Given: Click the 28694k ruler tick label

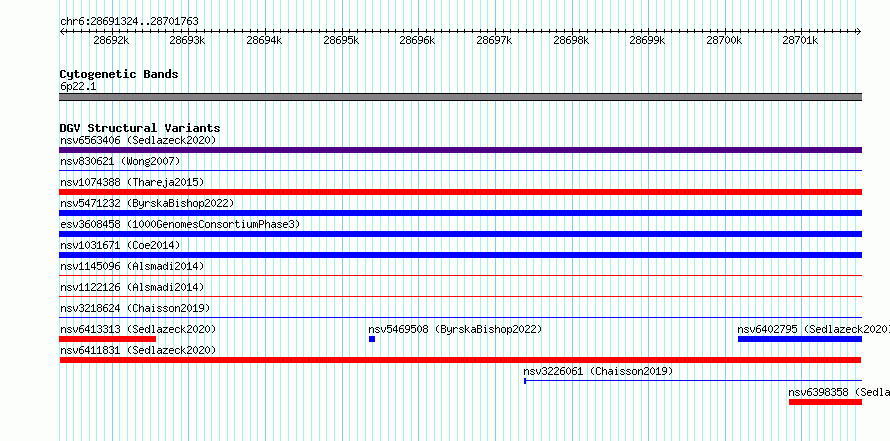Looking at the screenshot, I should pyautogui.click(x=264, y=40).
